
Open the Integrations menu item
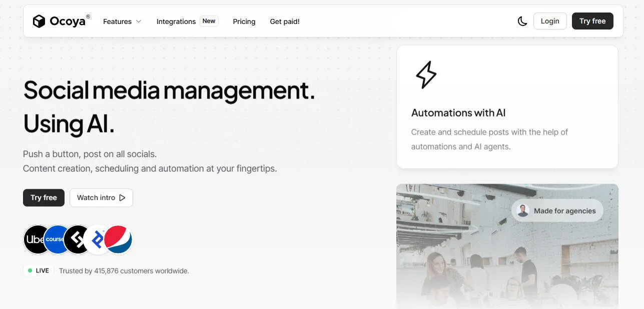tap(176, 21)
